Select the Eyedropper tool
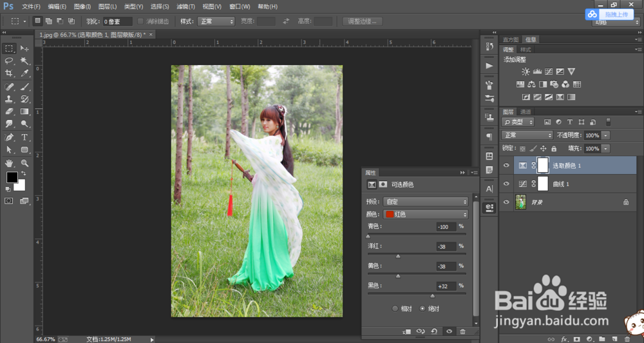644x343 pixels. tap(24, 73)
